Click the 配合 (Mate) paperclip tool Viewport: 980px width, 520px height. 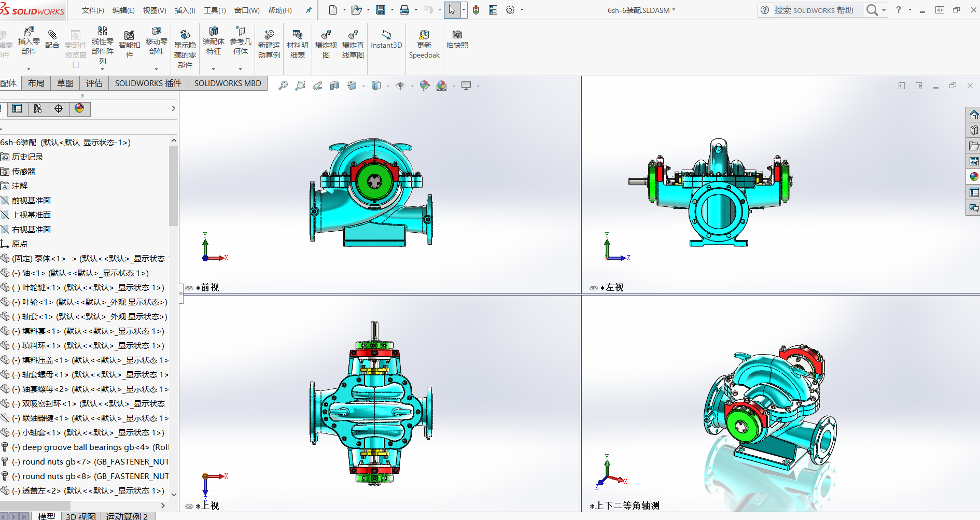coord(52,40)
